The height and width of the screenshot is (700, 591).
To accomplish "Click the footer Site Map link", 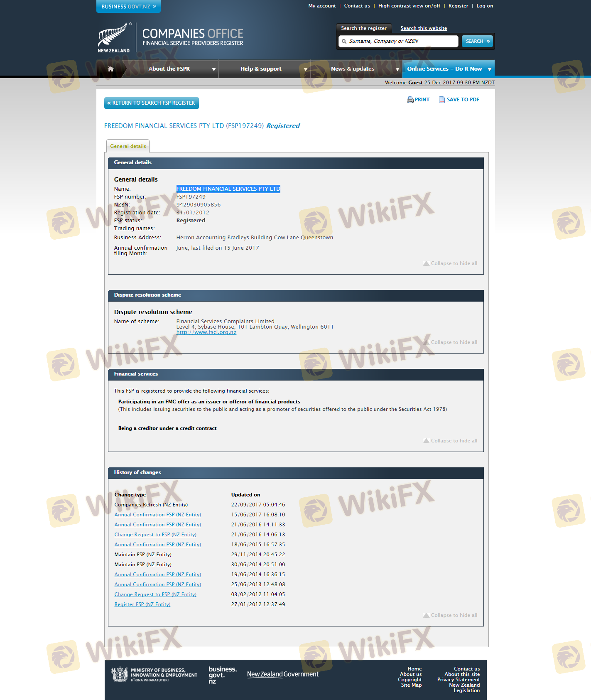I will tap(411, 685).
